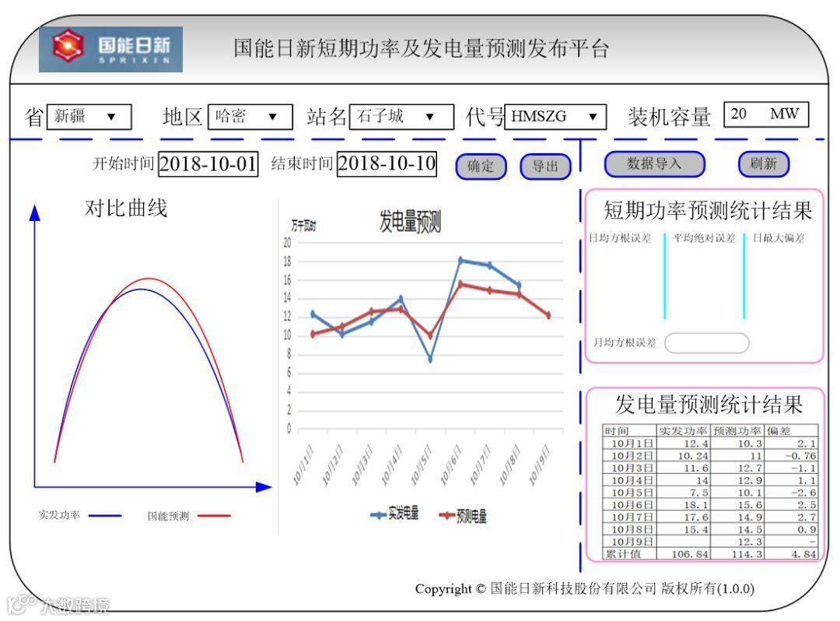Click the 偏差 table column header
Viewport: 840px width, 621px height.
[x=791, y=430]
